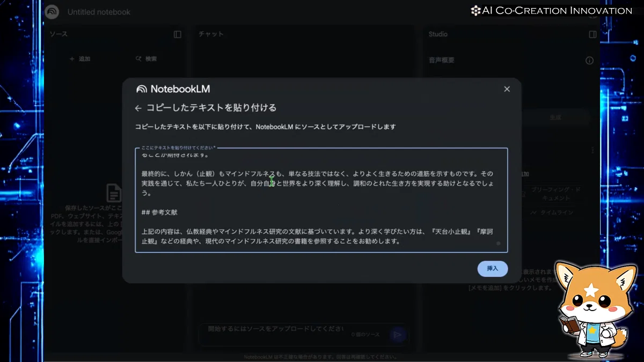
Task: Click the 生成 button in Studio
Action: coord(555,118)
